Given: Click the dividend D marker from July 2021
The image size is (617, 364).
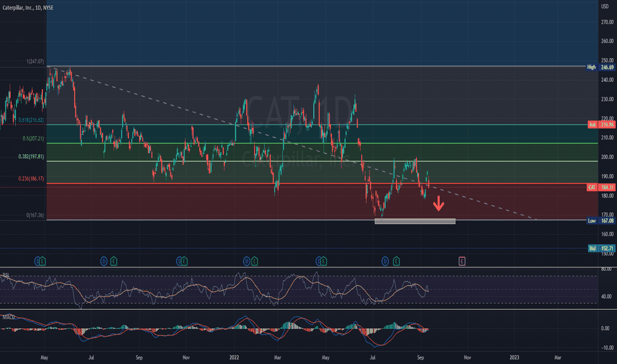Looking at the screenshot, I should pos(103,261).
